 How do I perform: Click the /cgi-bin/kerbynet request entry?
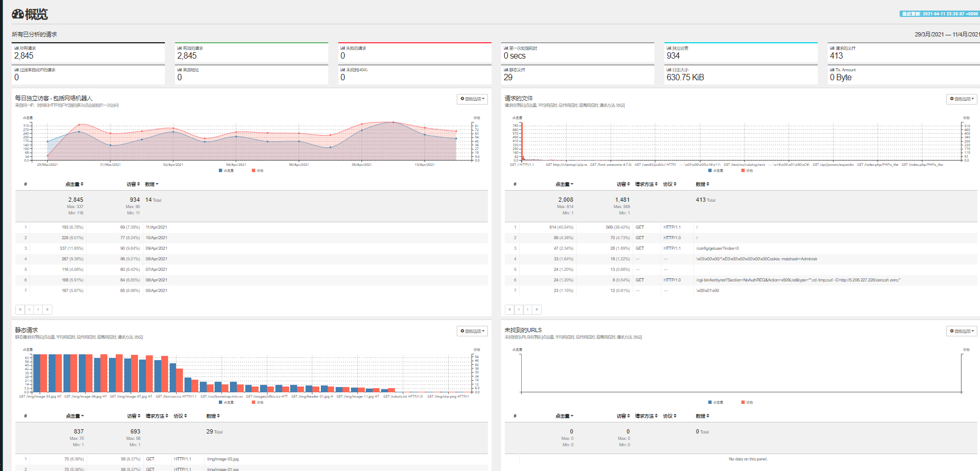(798, 280)
